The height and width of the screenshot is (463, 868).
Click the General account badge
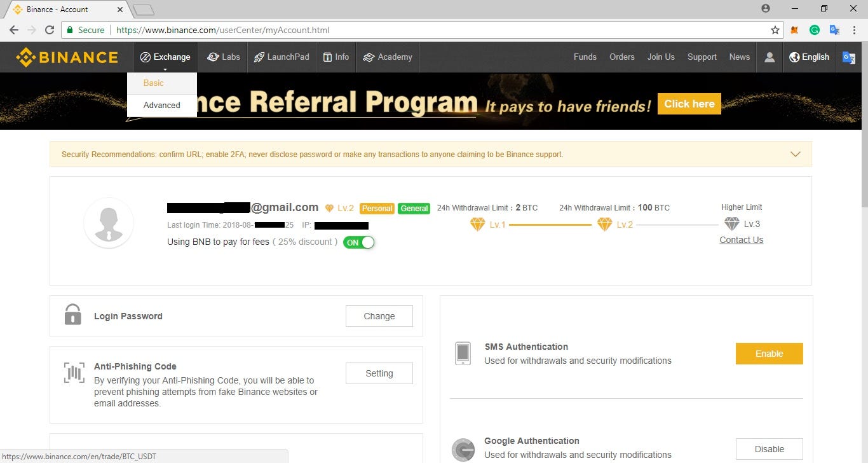pos(414,208)
